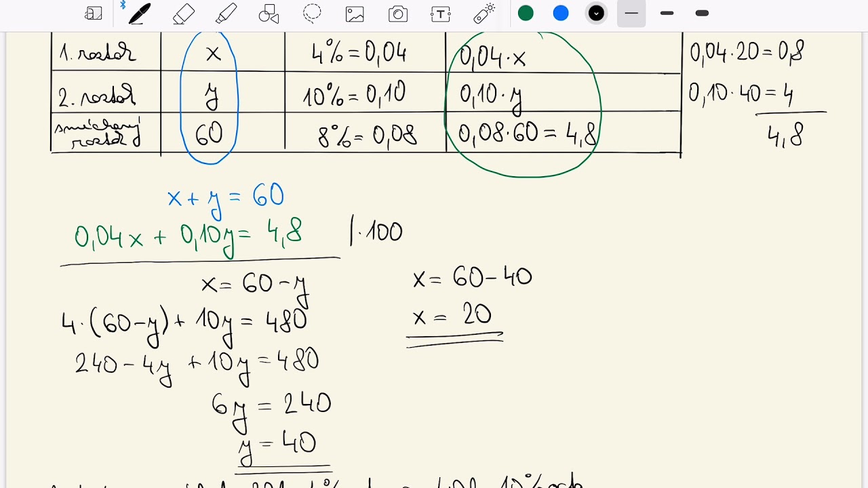
Task: Select the Laser pointer tool
Action: coord(484,14)
